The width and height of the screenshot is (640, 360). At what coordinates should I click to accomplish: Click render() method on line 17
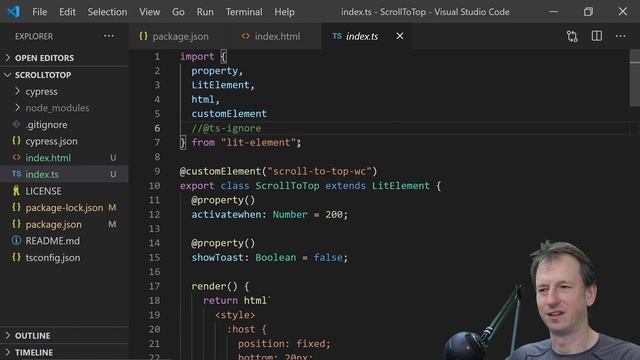coord(214,286)
